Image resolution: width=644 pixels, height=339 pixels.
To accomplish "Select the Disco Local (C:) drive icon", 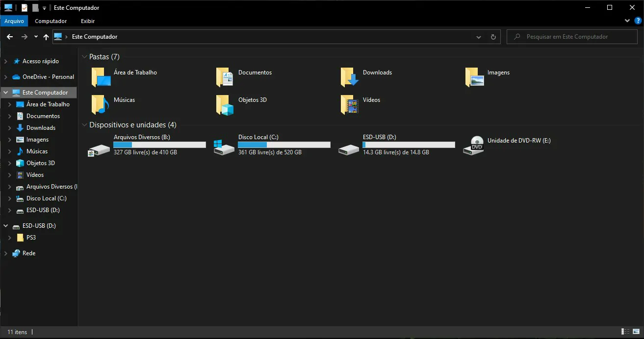I will point(224,147).
